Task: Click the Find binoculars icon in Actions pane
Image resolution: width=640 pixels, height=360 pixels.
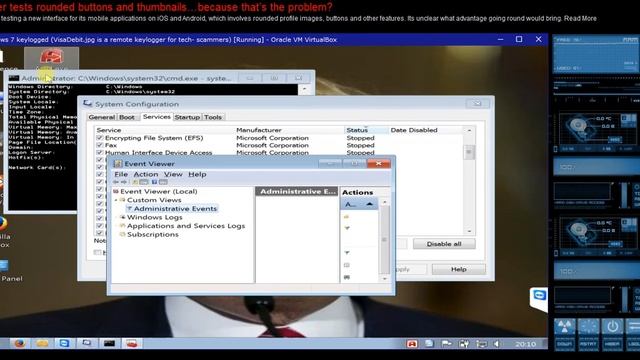Action: 347,278
